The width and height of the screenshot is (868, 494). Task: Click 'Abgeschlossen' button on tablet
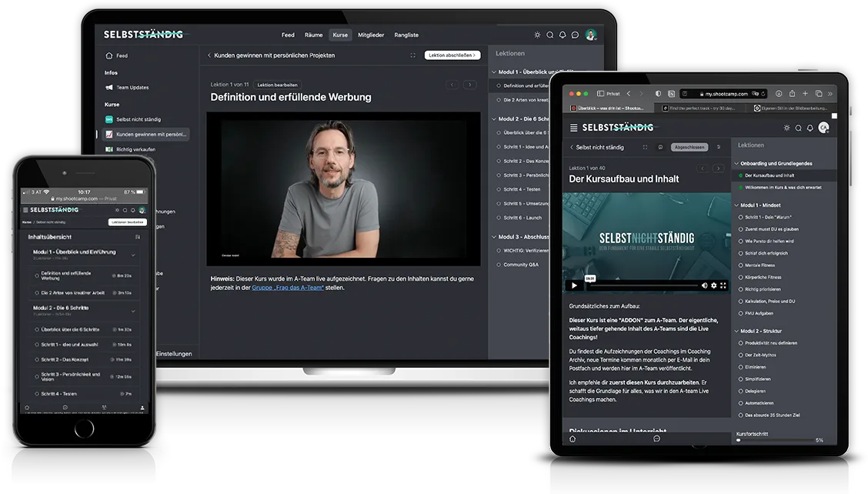[689, 147]
